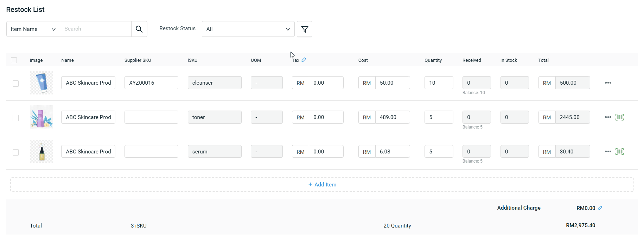Viewport: 644px width, 237px height.
Task: Check the serum row checkbox
Action: (x=15, y=152)
